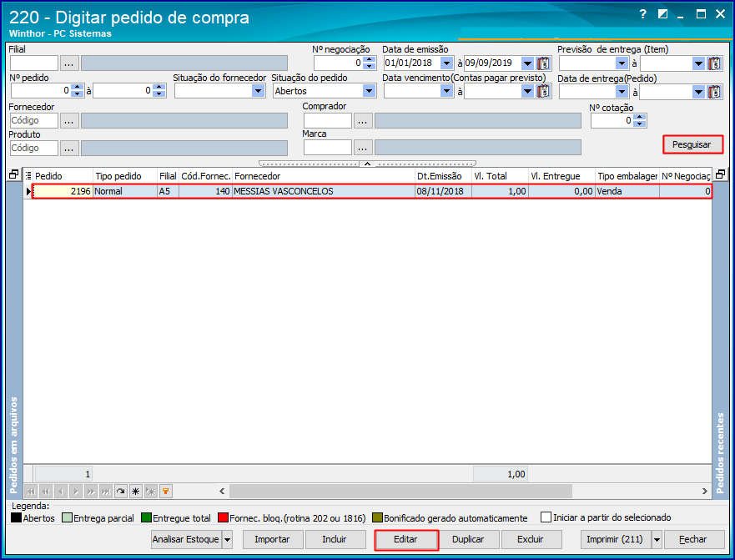
Task: Collapse the filter panel with up chevron
Action: point(367,164)
